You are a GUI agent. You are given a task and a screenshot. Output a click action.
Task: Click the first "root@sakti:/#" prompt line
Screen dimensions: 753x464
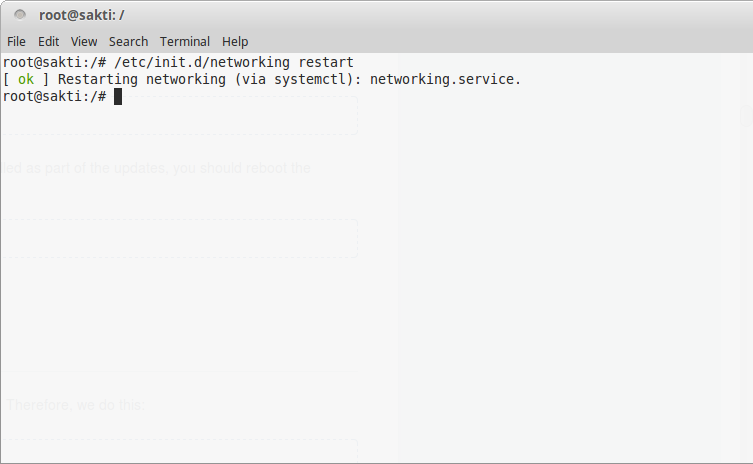(54, 62)
